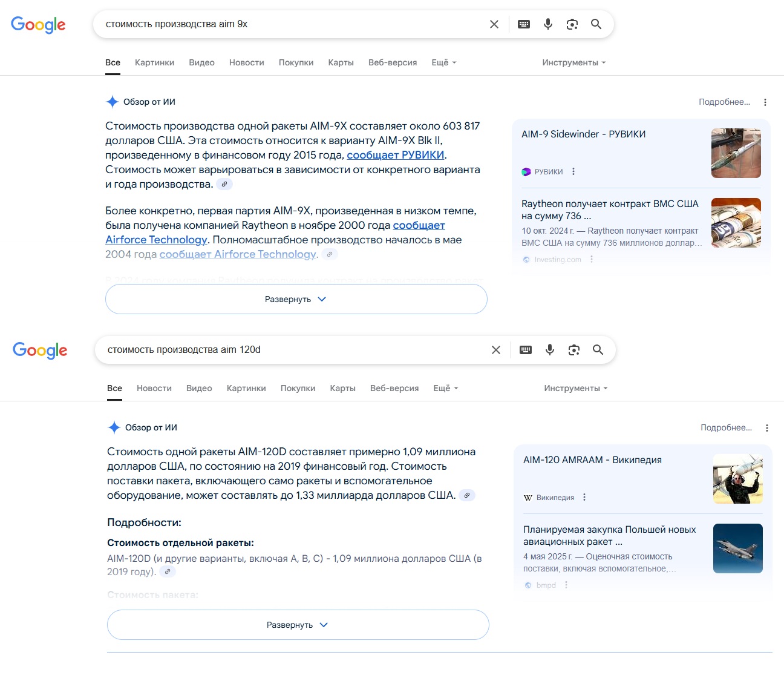Start voice search in the aim 120d search bar
Screen dimensions: 784x675
[x=550, y=350]
